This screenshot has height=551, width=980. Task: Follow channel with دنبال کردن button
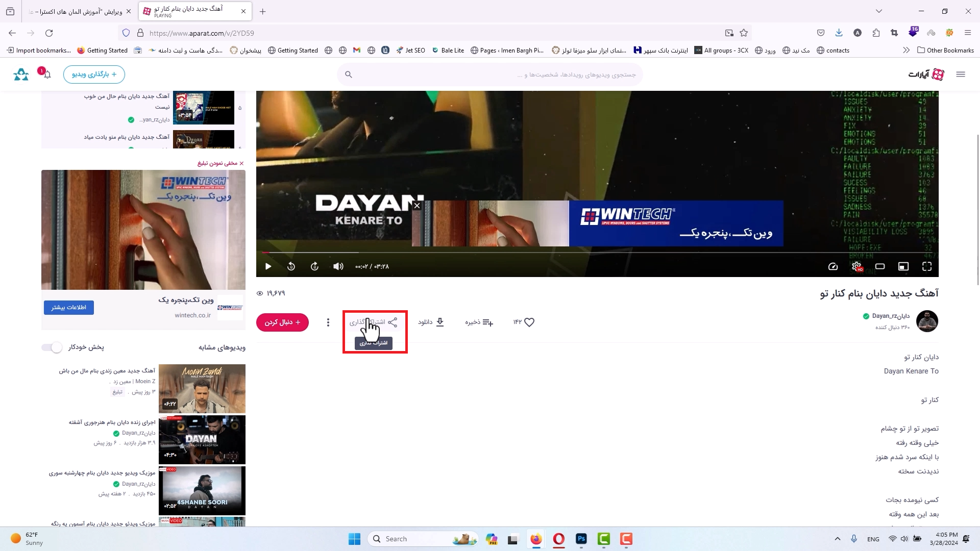pyautogui.click(x=282, y=322)
